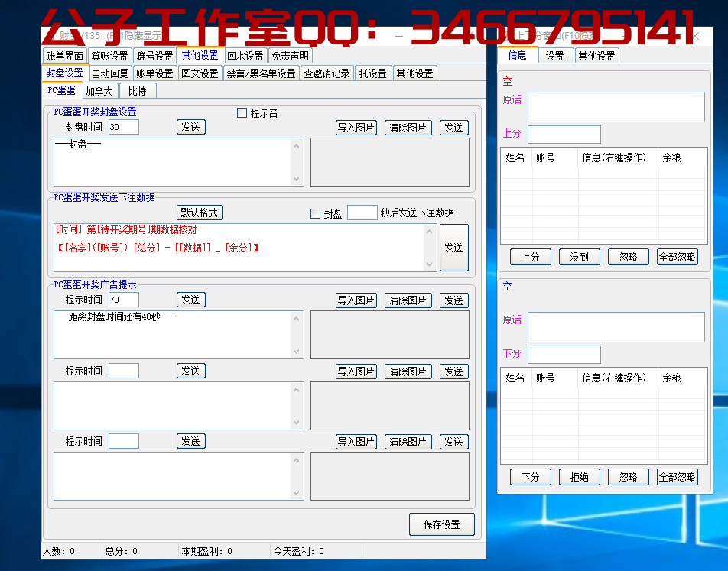Click the 原话 box in 下分 panel

click(x=616, y=327)
